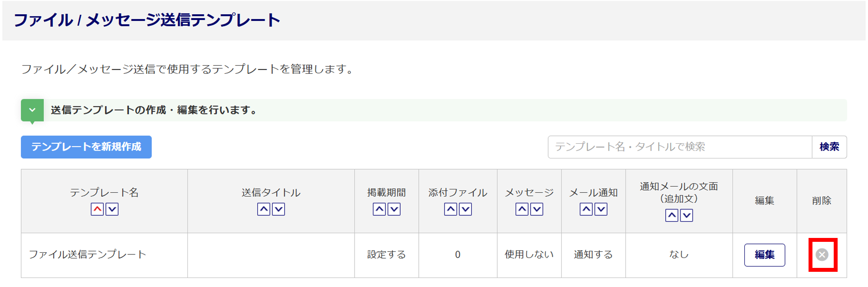Viewport: 868px width, 287px height.
Task: Sort 送信タイトル column ascending
Action: click(x=263, y=209)
